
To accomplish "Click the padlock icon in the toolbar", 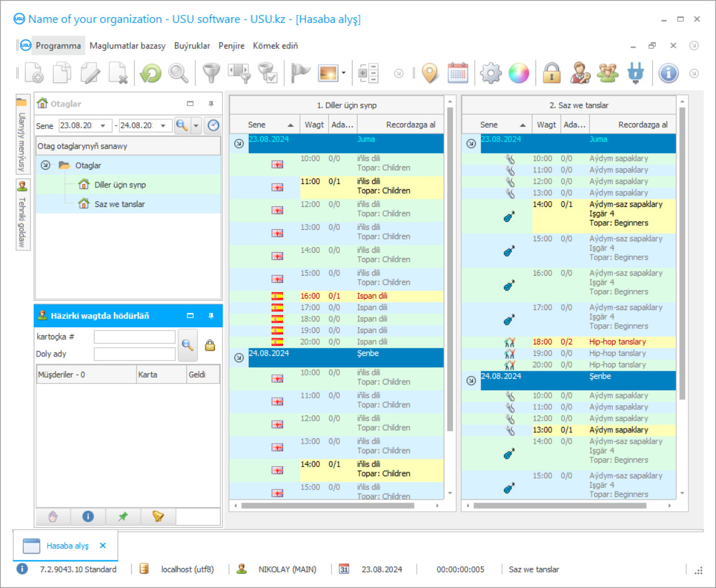I will tap(551, 73).
